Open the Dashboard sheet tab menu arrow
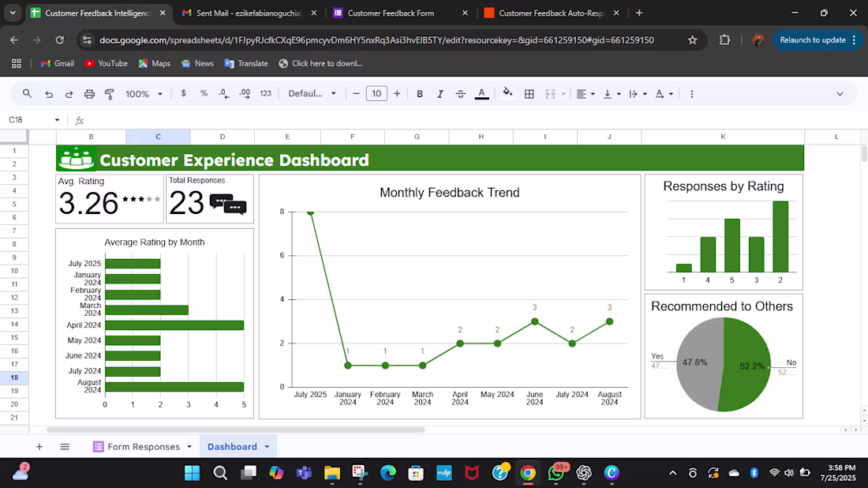The width and height of the screenshot is (868, 488). 267,447
